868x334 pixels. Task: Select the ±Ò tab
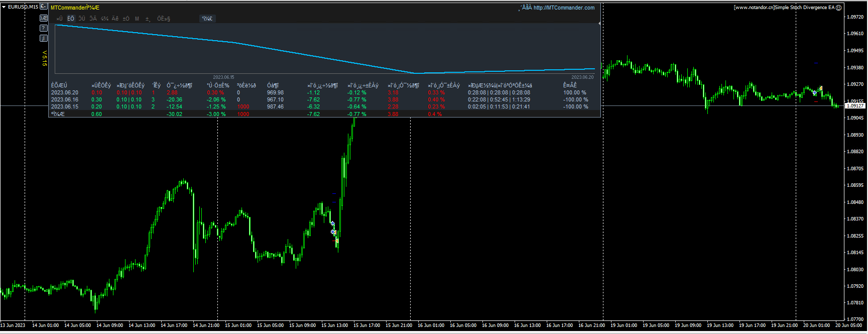click(x=126, y=19)
